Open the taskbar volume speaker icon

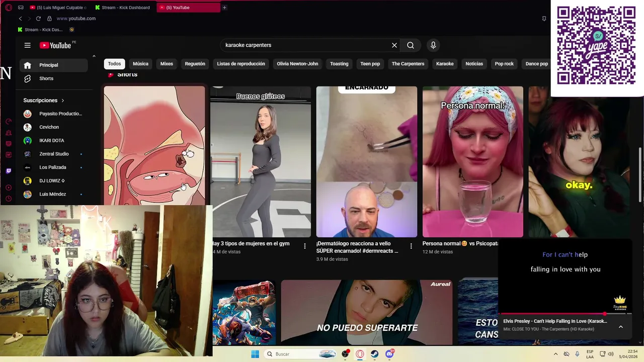[x=611, y=354]
